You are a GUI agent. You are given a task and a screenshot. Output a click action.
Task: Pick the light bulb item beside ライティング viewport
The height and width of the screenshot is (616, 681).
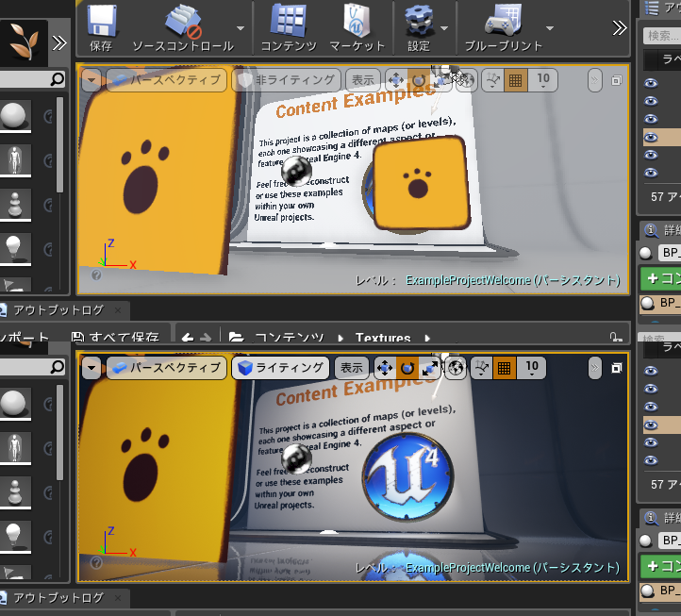coord(14,535)
